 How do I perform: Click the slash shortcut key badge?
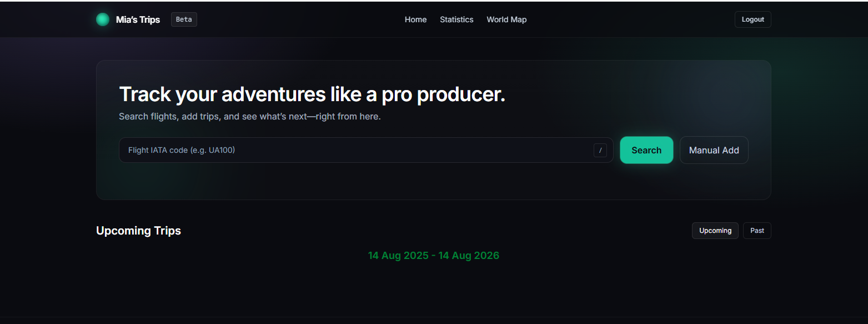tap(600, 150)
